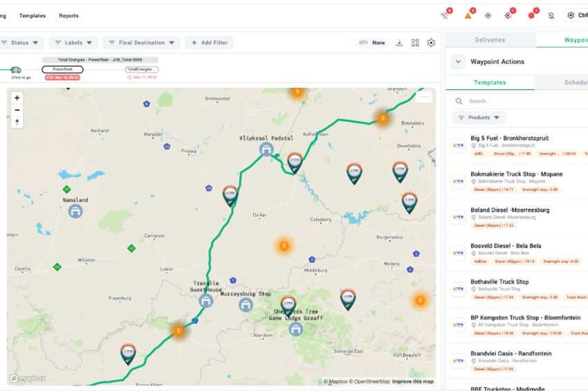Expand the cluster of 2 on the green route
Viewport: 588px width, 391px height.
[x=178, y=331]
